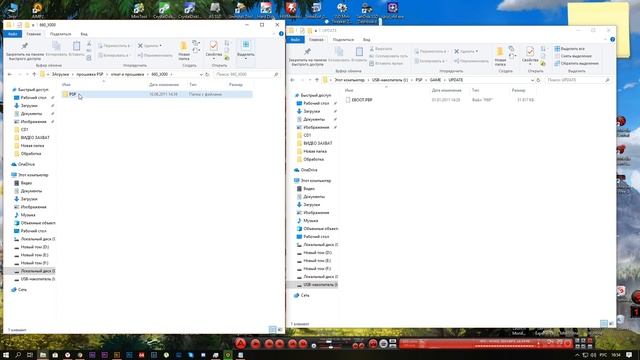
Task: Open Поделиться tab in UPDATE window
Action: (x=343, y=40)
